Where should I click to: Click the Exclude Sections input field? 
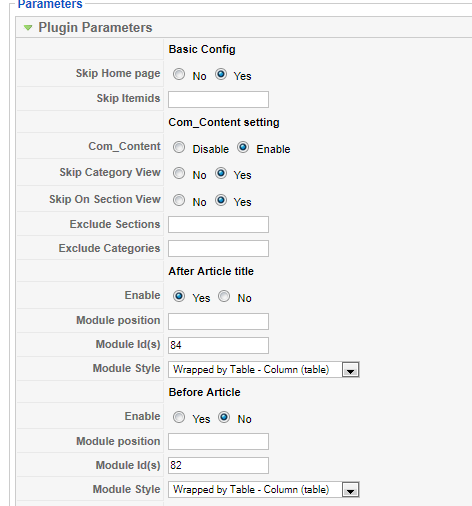coord(218,224)
